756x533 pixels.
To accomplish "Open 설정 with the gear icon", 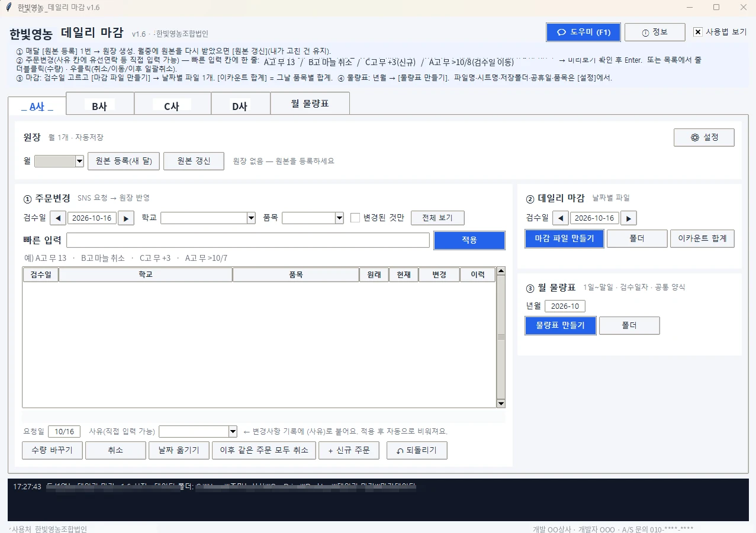I will coord(704,137).
